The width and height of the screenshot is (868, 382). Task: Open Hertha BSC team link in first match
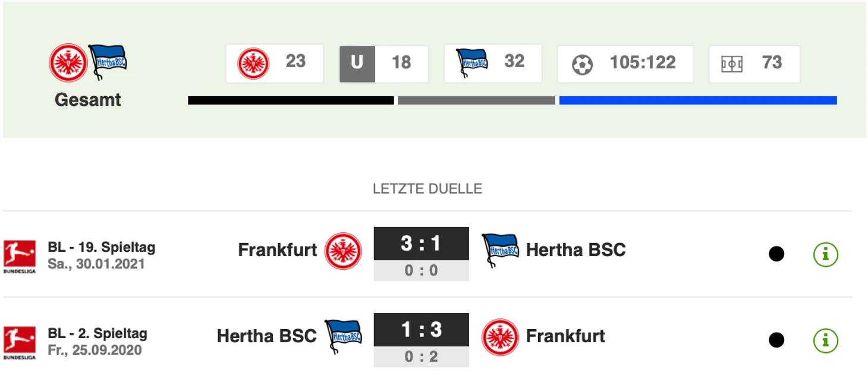coord(576,250)
